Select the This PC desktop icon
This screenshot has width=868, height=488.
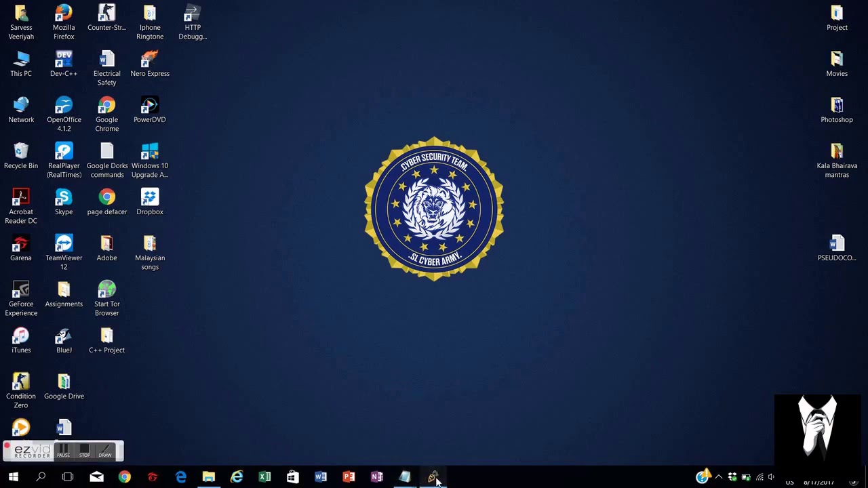click(21, 64)
